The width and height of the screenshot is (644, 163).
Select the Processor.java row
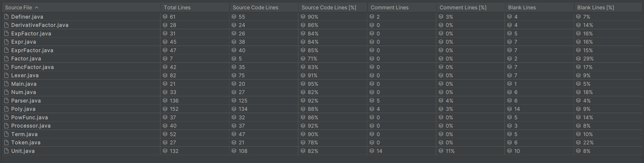pos(322,126)
